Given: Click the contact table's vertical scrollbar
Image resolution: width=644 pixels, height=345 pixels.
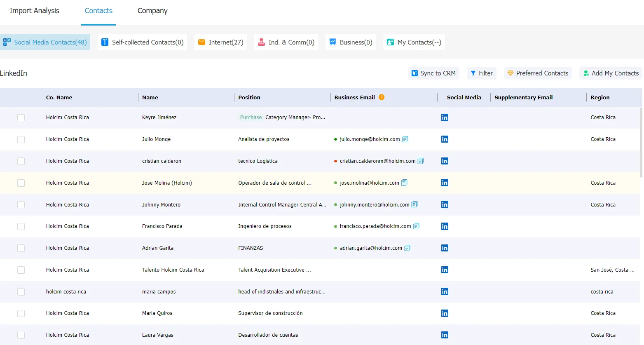Looking at the screenshot, I should (x=642, y=142).
